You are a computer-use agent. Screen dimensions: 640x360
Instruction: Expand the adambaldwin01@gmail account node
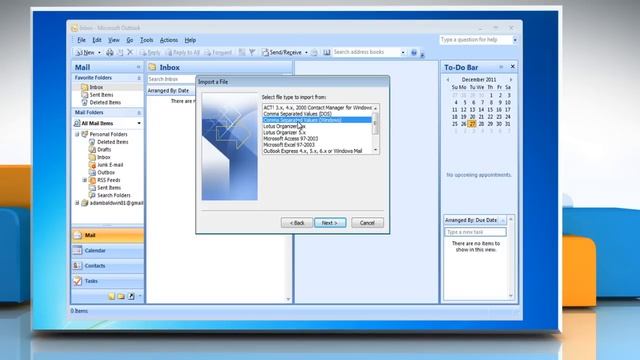[77, 203]
